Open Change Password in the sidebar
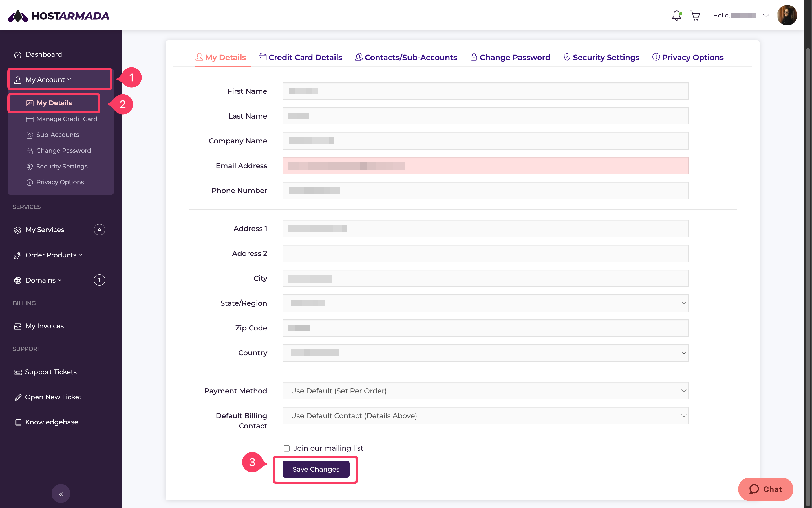Viewport: 812px width, 508px height. pyautogui.click(x=59, y=150)
